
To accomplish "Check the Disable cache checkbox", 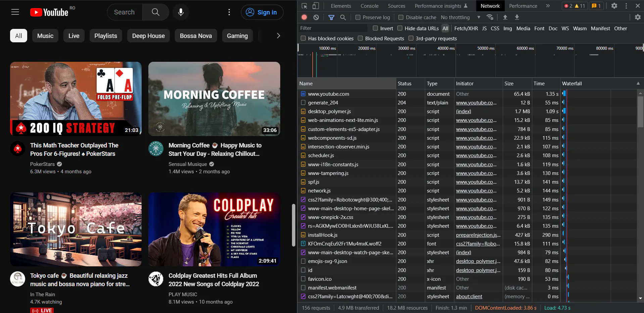I will (x=401, y=17).
